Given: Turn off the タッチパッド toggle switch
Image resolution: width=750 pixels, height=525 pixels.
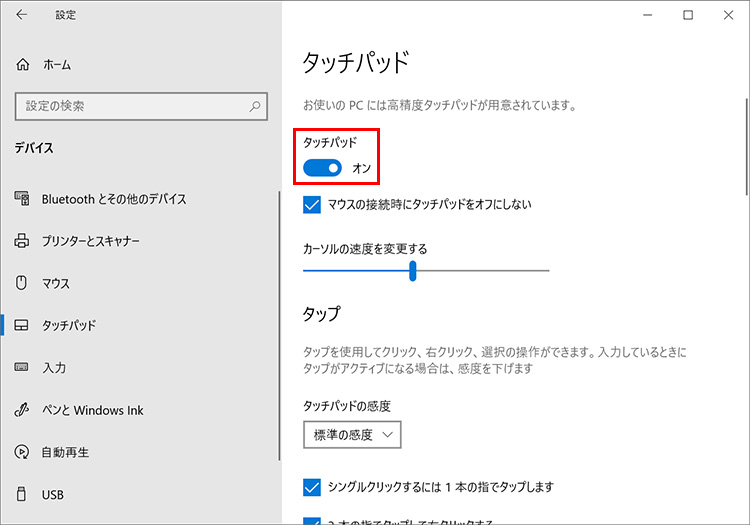Looking at the screenshot, I should 323,168.
